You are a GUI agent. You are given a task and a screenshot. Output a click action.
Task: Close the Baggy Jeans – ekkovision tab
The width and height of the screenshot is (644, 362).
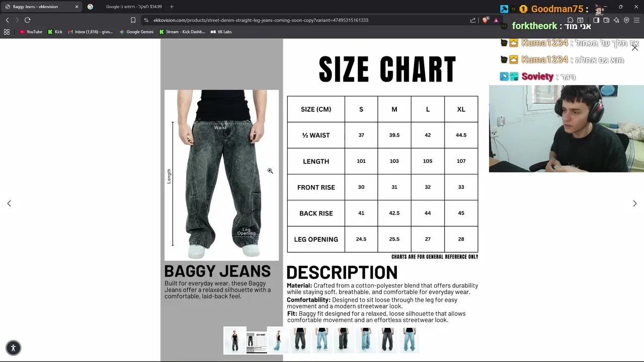point(76,7)
